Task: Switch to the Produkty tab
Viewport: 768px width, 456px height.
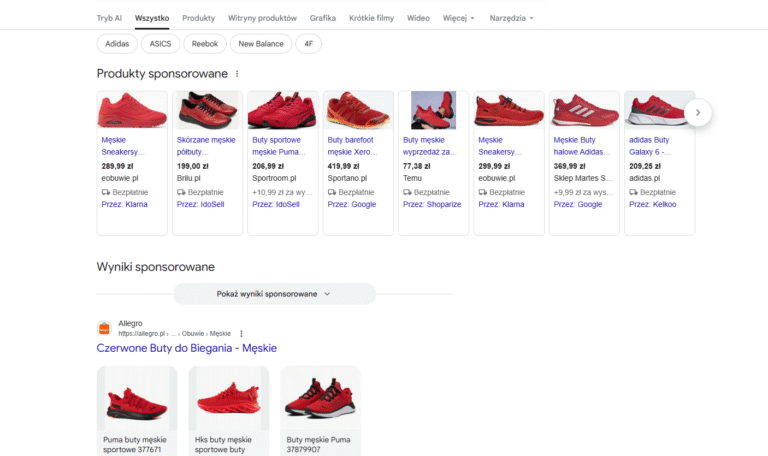Action: (x=199, y=18)
